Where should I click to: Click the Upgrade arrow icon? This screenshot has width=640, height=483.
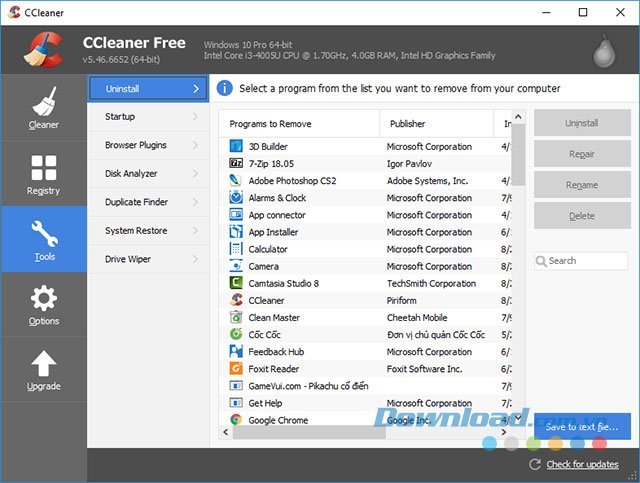click(44, 363)
